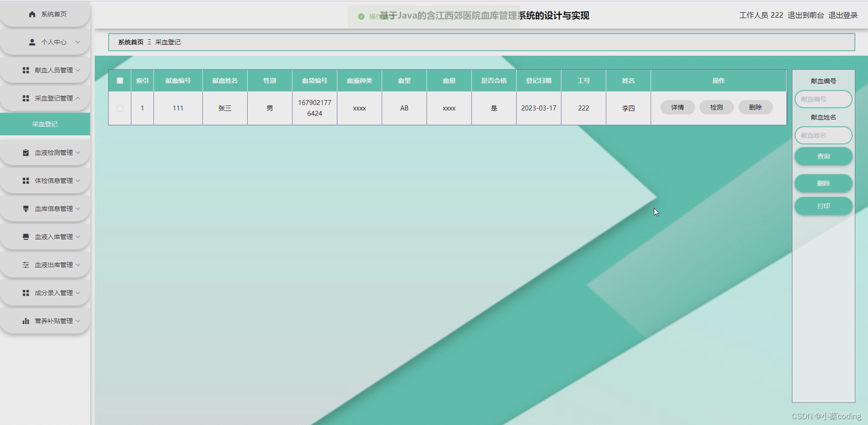Check the row checkbox for 张三
Screen dimensions: 868x425
(x=120, y=108)
